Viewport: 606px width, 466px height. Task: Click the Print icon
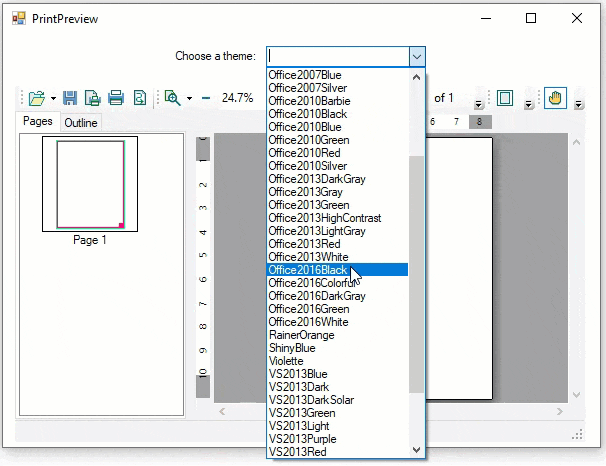click(116, 98)
